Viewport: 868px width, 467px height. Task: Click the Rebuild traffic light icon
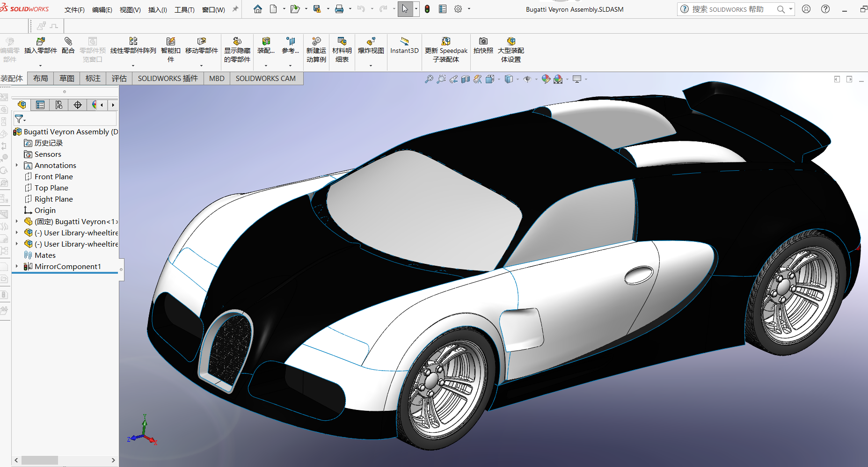click(x=427, y=9)
